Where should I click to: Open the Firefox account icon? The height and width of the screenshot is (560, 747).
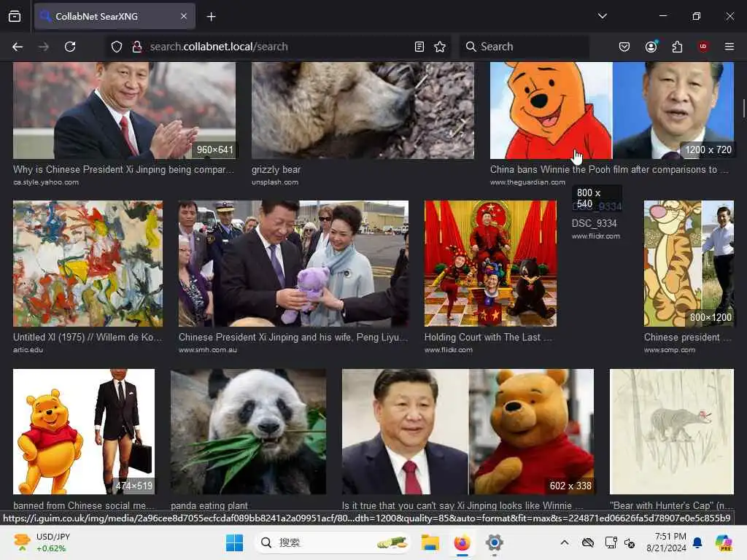(651, 47)
